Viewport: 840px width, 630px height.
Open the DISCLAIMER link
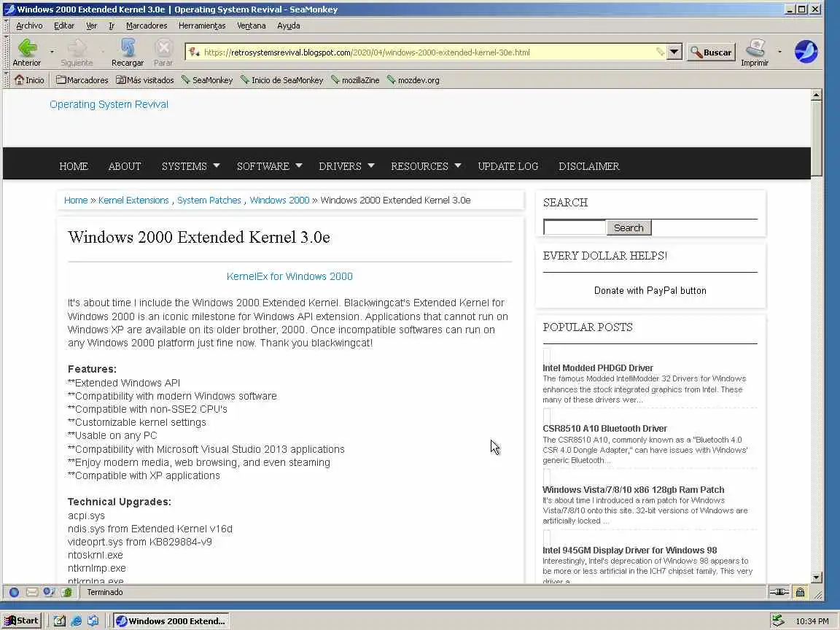pos(588,166)
